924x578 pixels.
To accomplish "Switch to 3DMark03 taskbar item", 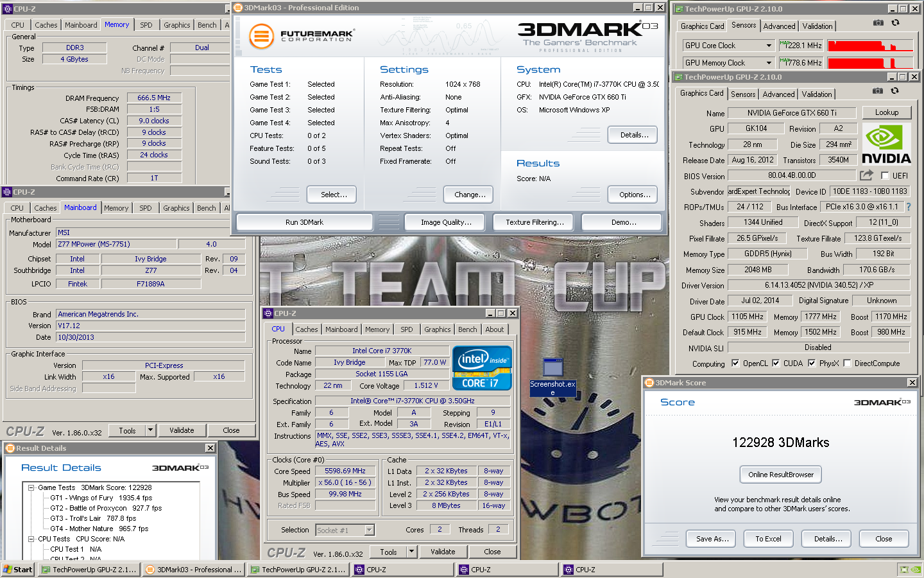I will tap(193, 570).
